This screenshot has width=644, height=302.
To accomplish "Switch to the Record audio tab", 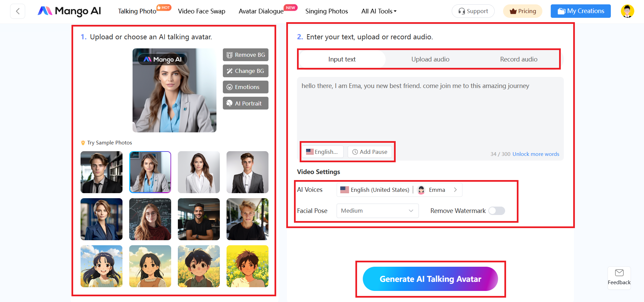I will [518, 59].
